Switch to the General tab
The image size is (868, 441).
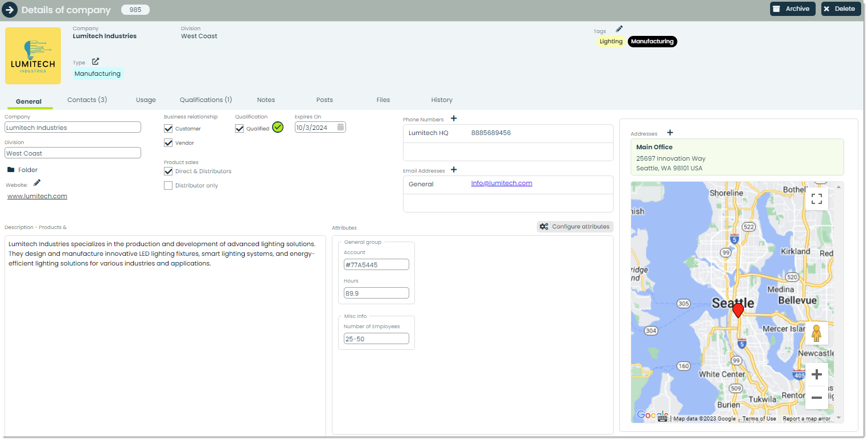(x=29, y=101)
